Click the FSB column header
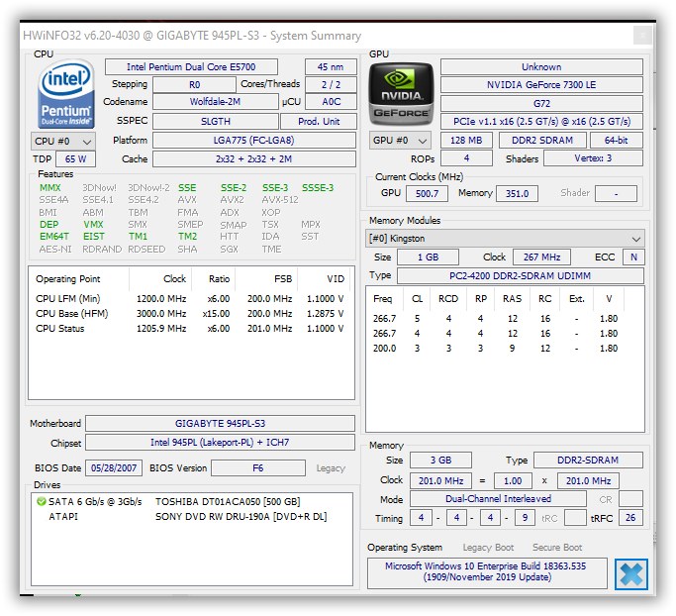 [x=266, y=279]
